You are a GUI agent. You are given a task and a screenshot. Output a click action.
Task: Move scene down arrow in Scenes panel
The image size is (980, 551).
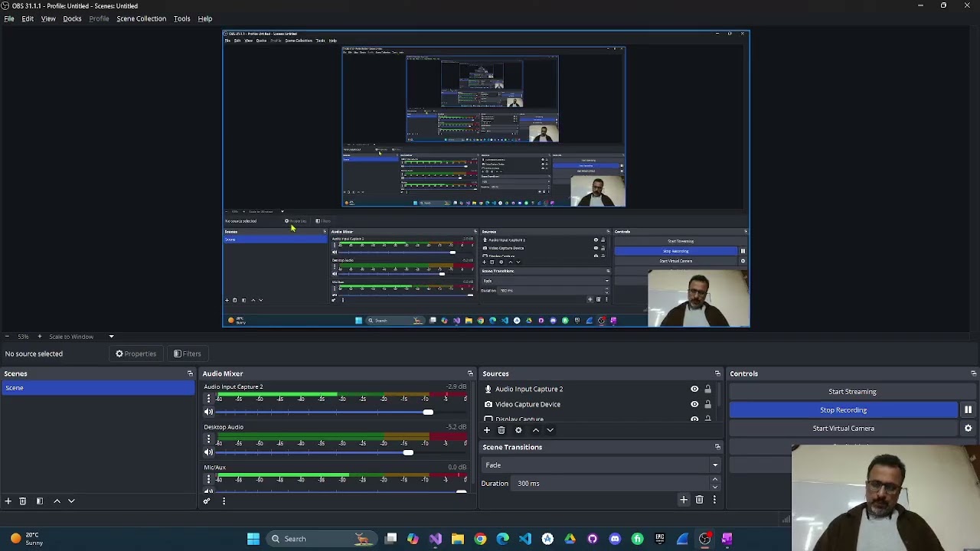point(71,500)
